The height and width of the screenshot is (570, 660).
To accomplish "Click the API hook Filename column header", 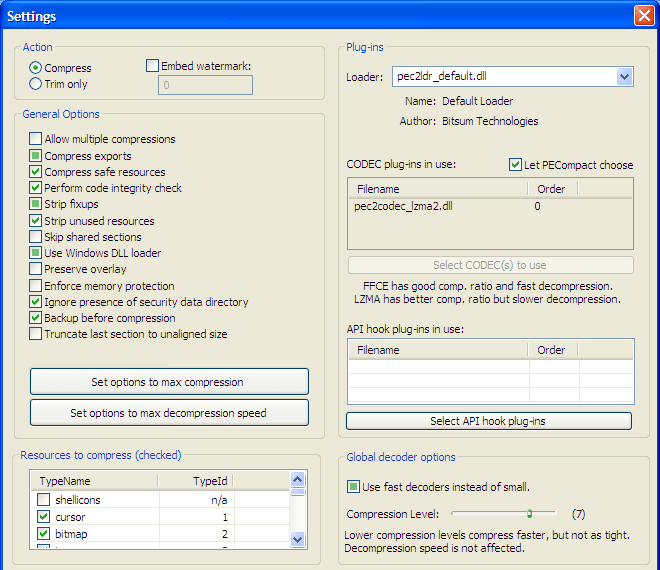I will click(x=438, y=350).
